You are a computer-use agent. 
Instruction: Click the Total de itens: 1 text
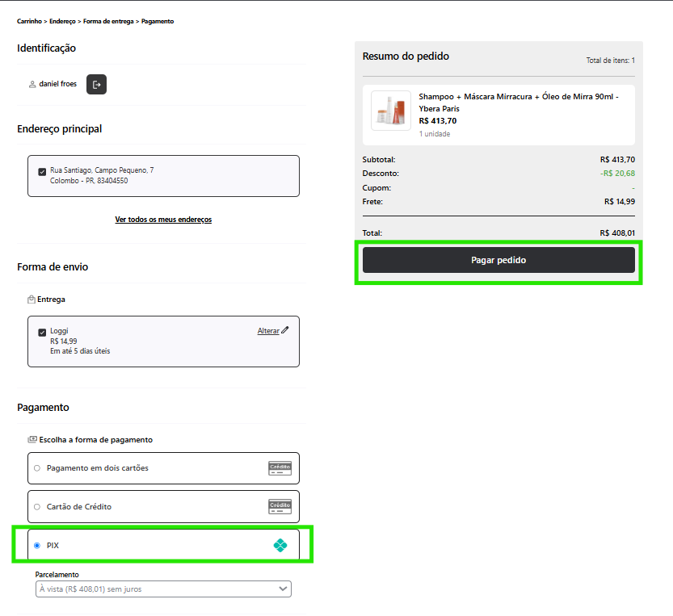coord(610,61)
